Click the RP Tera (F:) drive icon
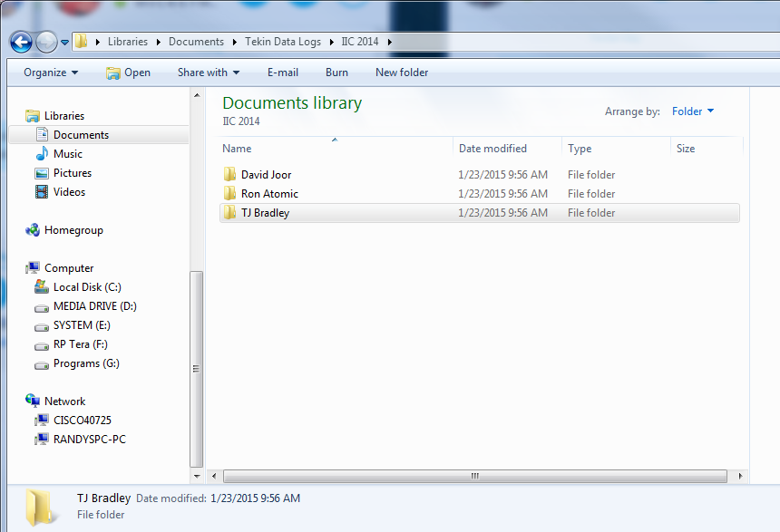The image size is (780, 532). click(42, 346)
